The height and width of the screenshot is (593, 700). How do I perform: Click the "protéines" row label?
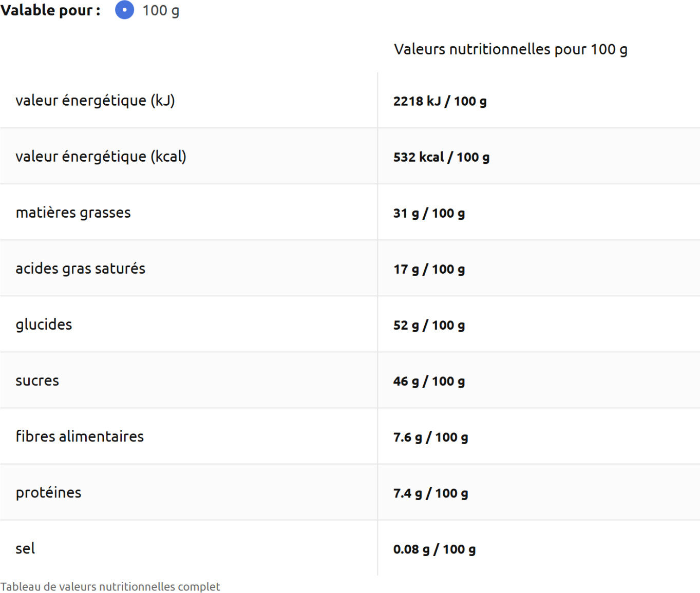coord(48,493)
